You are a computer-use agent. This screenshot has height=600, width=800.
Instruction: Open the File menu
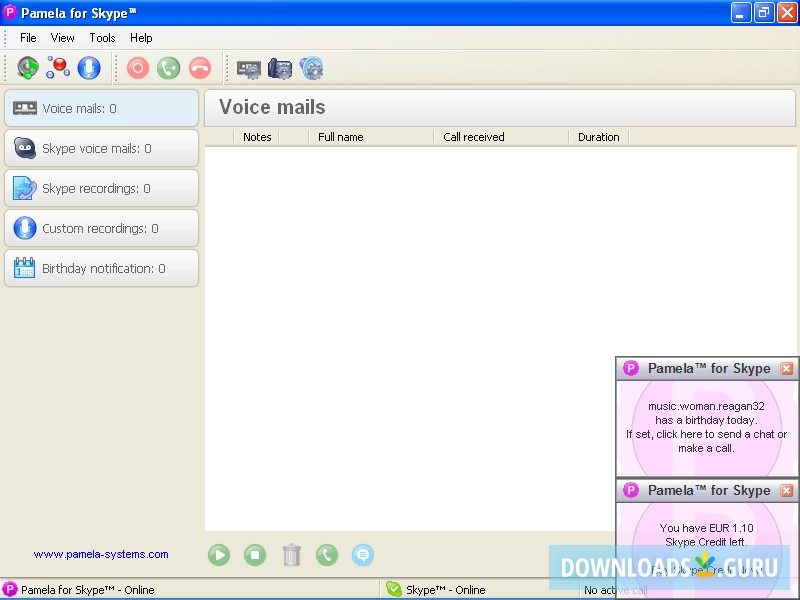28,38
